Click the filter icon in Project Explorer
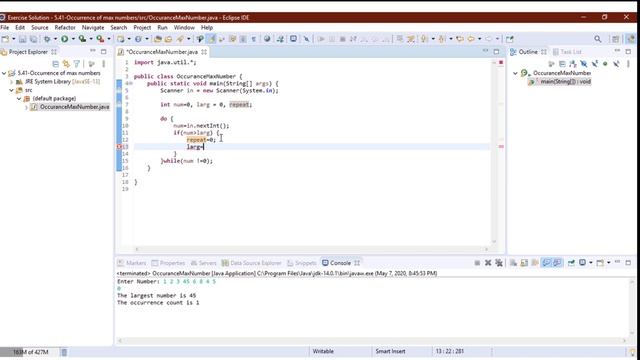Screen dimensions: 640x360 coord(76,64)
